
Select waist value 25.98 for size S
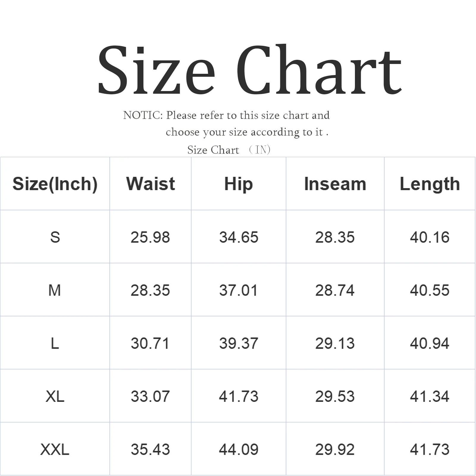click(150, 237)
